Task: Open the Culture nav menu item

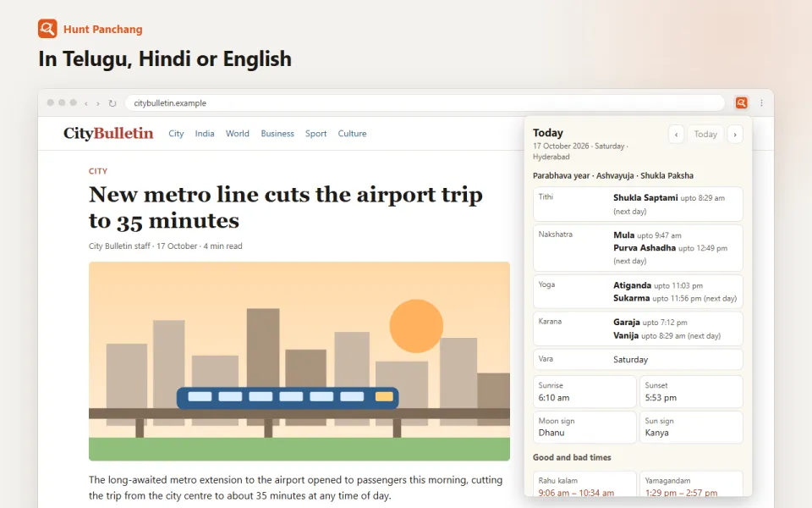Action: coord(352,133)
